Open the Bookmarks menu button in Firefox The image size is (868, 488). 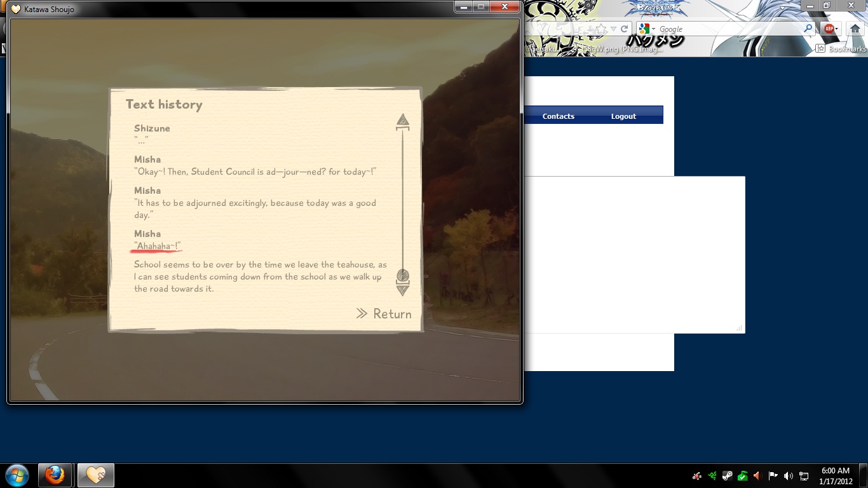[x=841, y=49]
